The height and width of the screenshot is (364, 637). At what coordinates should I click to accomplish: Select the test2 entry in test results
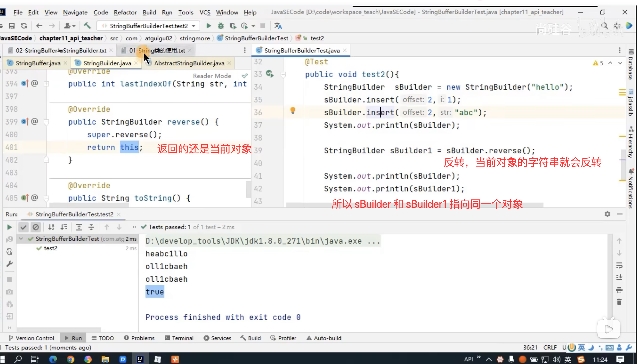pos(50,248)
